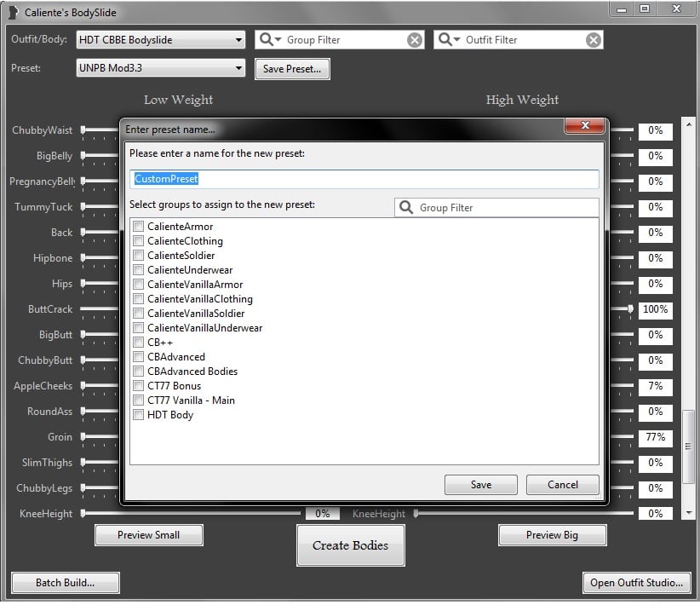Click the Preview Big button
Image resolution: width=700 pixels, height=605 pixels.
click(x=552, y=535)
